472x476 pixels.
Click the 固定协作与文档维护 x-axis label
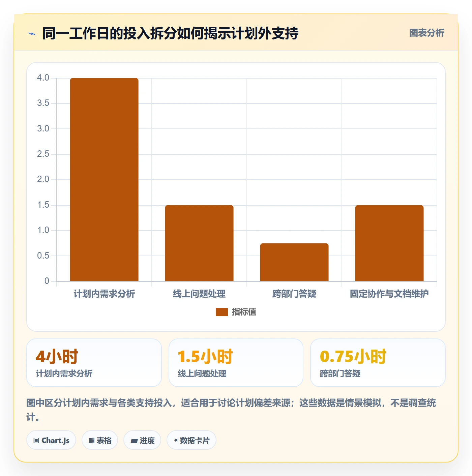(389, 294)
